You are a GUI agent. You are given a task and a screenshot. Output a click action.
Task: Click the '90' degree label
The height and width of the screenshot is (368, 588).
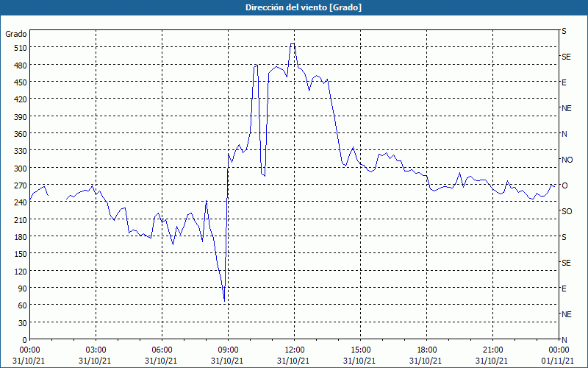click(x=23, y=289)
